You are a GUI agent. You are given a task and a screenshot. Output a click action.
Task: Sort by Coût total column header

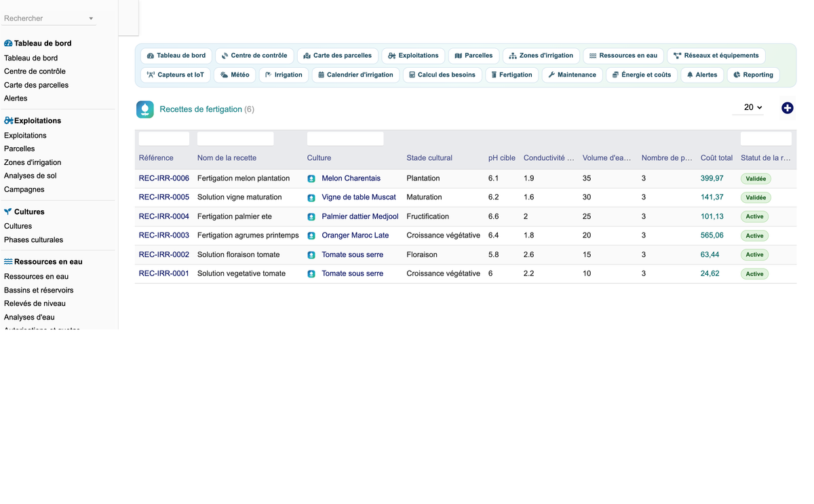[x=716, y=158]
